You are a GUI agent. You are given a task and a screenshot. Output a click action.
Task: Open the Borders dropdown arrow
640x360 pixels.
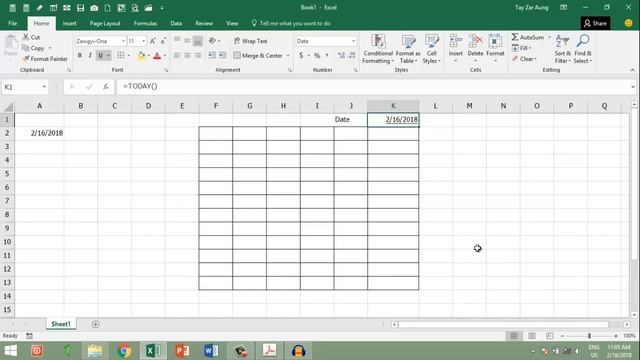click(129, 55)
